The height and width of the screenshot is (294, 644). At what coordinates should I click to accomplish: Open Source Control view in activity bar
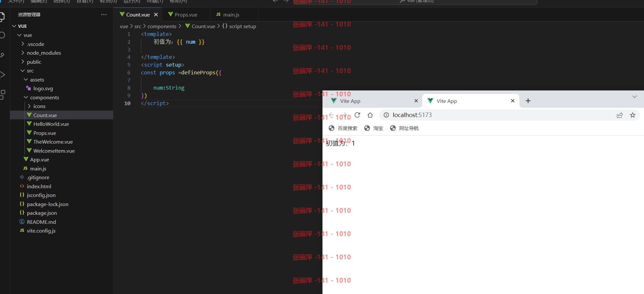2,55
